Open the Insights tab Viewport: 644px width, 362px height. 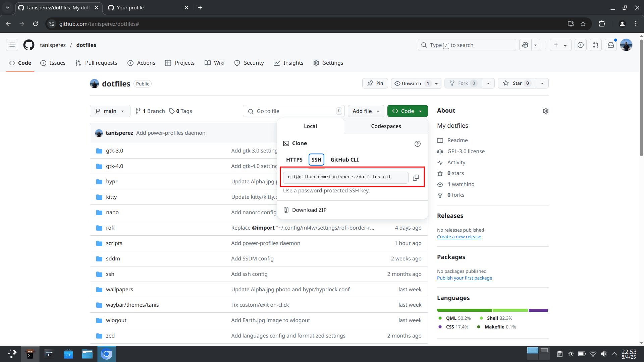[288, 63]
